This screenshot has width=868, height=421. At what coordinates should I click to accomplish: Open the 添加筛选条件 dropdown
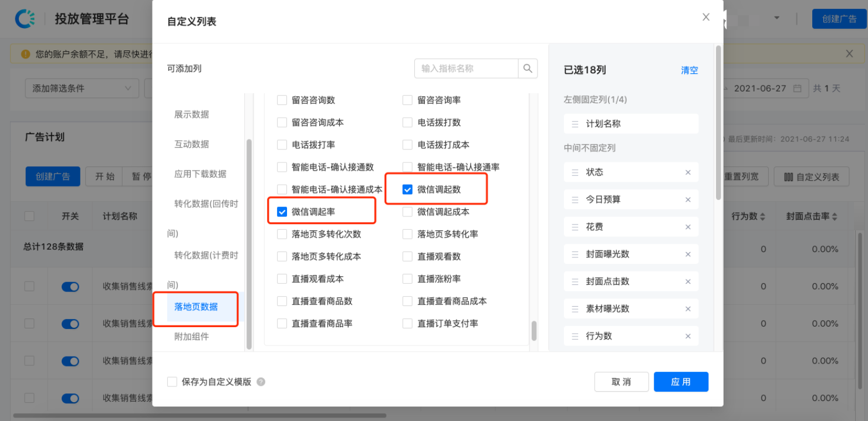(81, 88)
